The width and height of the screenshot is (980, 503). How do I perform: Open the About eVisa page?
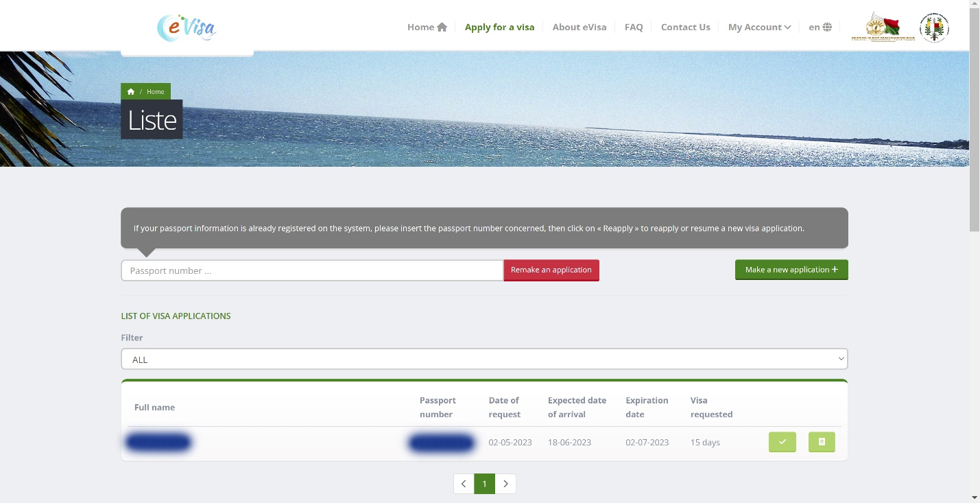click(579, 27)
